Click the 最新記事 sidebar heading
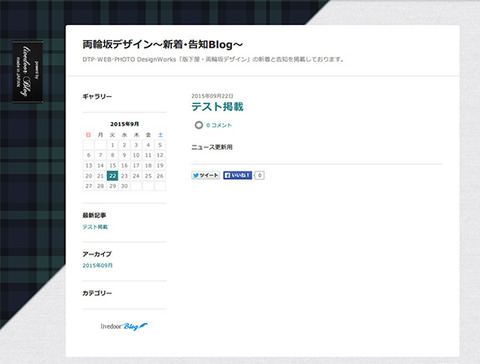The image size is (480, 364). 94,215
